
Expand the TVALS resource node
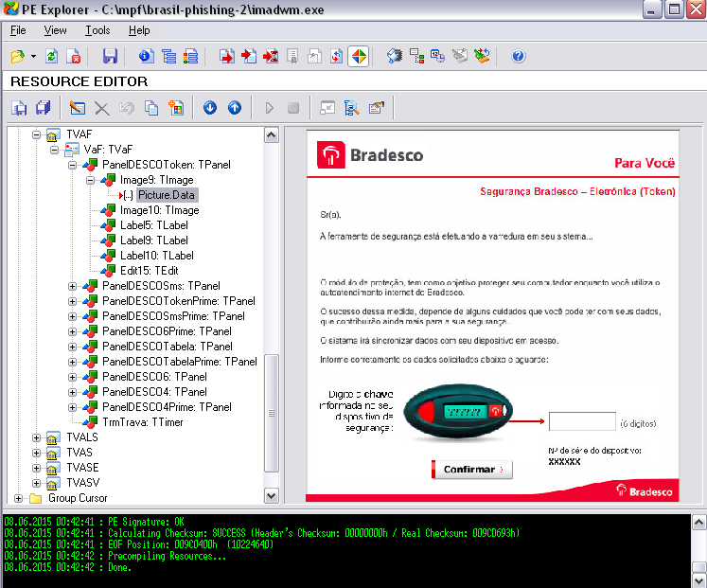coord(36,437)
